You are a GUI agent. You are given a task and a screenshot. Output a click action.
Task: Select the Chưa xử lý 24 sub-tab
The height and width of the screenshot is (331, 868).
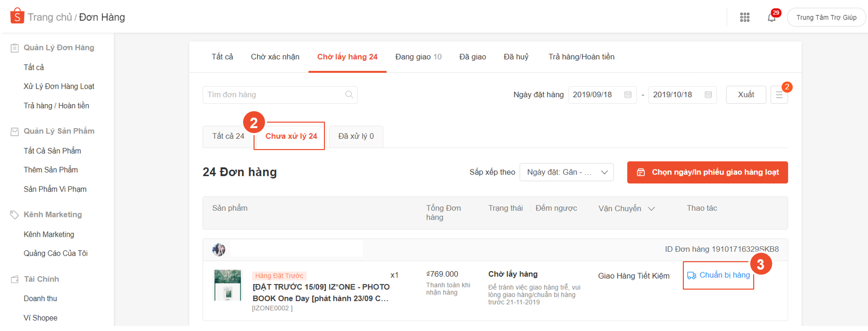coord(291,136)
